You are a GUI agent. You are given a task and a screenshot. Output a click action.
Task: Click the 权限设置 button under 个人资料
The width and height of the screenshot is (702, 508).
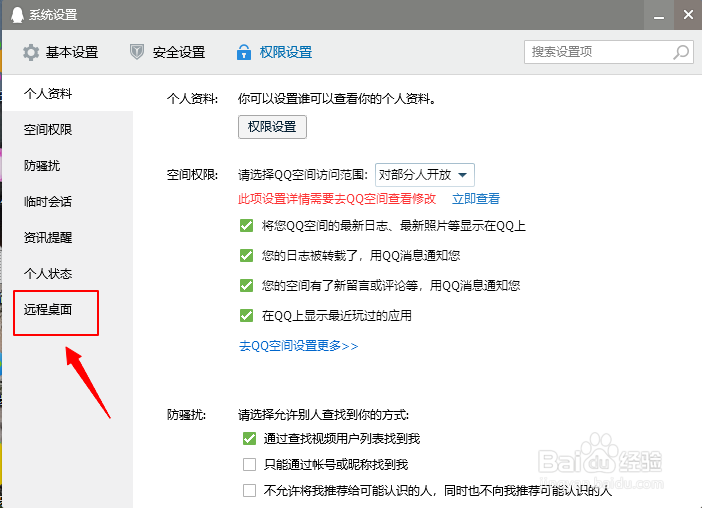[272, 127]
